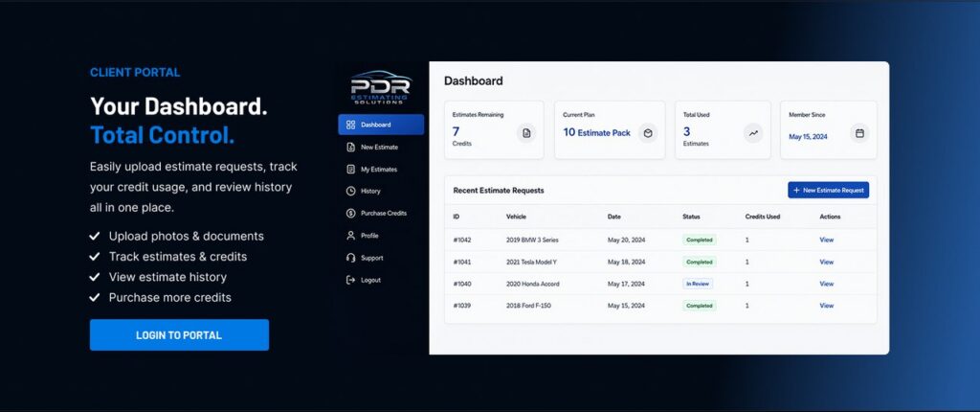This screenshot has width=980, height=412.
Task: Click the Member Since May 15, 2024 value
Action: [808, 136]
